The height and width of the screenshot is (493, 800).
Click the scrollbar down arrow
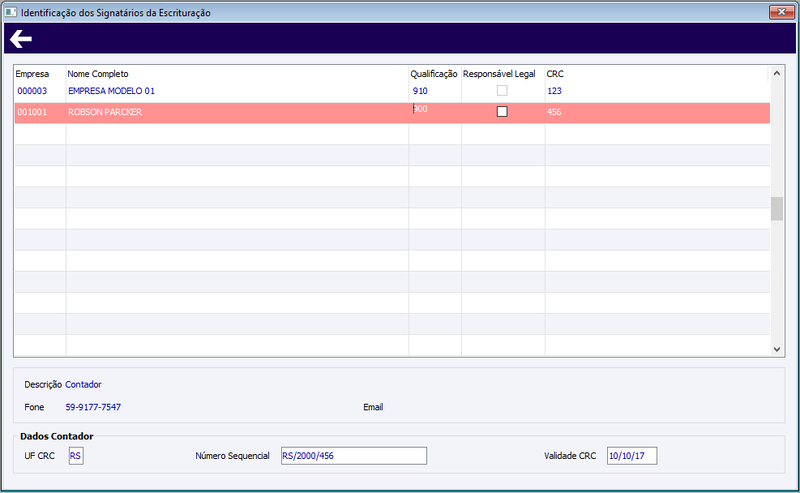click(x=777, y=349)
